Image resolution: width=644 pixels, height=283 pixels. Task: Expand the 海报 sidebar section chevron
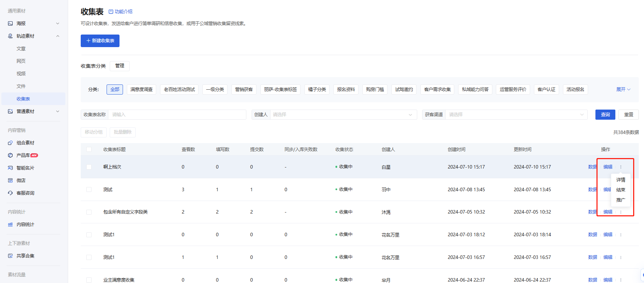[x=58, y=23]
